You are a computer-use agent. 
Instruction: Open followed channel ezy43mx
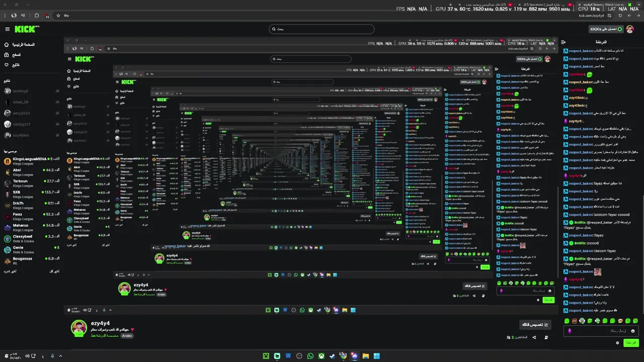(31, 135)
